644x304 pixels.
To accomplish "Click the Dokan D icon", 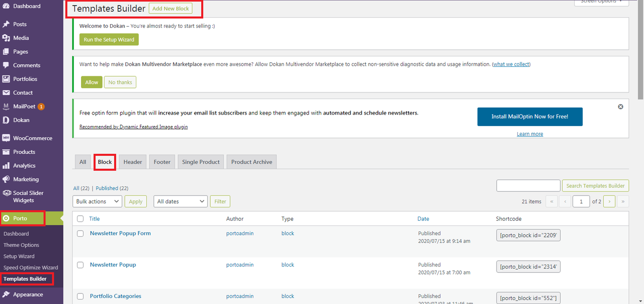I will pos(6,120).
